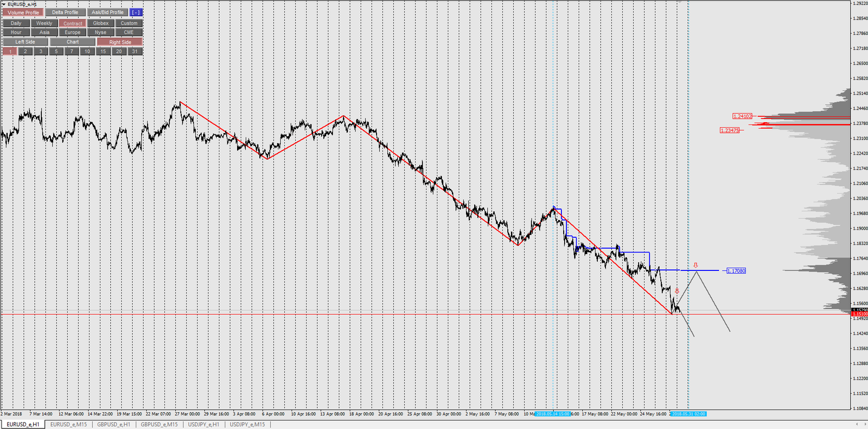Click the 18 Apr 00:00 time axis label
The image size is (868, 429).
[361, 414]
